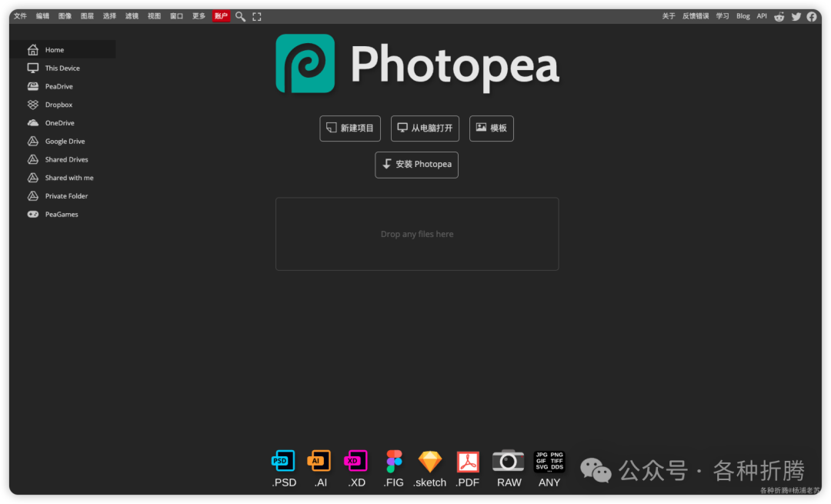
Task: Open Private Folder entry
Action: (x=62, y=195)
